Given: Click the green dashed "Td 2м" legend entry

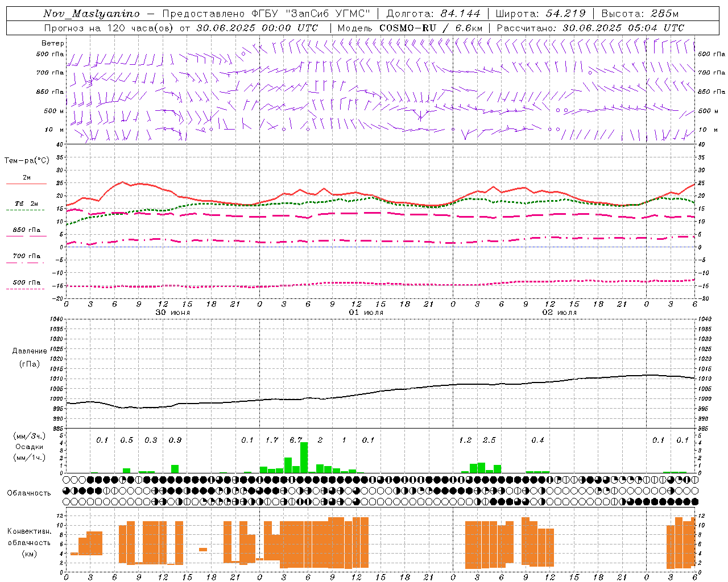Looking at the screenshot, I should pyautogui.click(x=26, y=206).
